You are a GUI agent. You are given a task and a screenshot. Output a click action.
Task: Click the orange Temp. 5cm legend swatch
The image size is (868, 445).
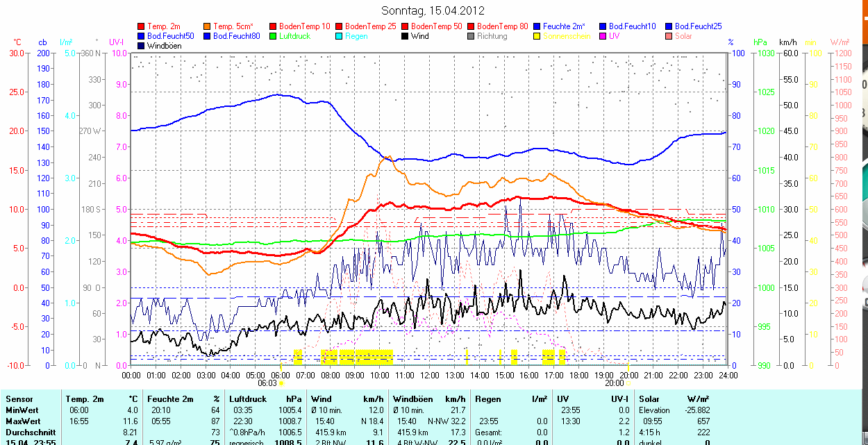208,26
